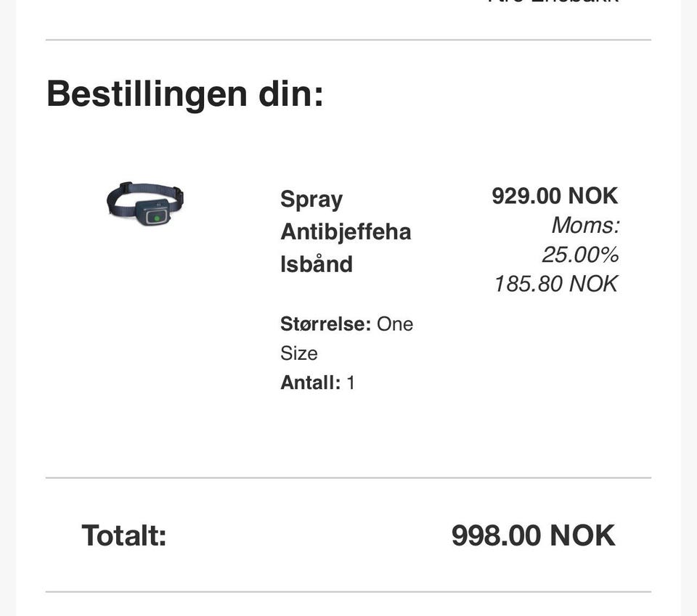
Task: Click the word 'Spray' in product title
Action: point(311,200)
